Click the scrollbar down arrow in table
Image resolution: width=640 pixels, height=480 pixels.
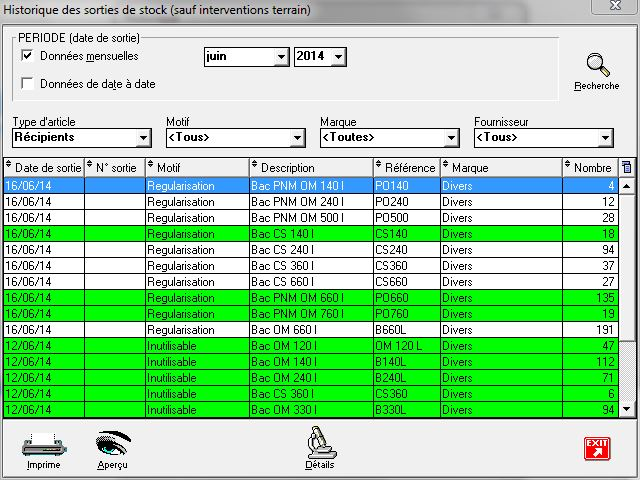[x=627, y=409]
